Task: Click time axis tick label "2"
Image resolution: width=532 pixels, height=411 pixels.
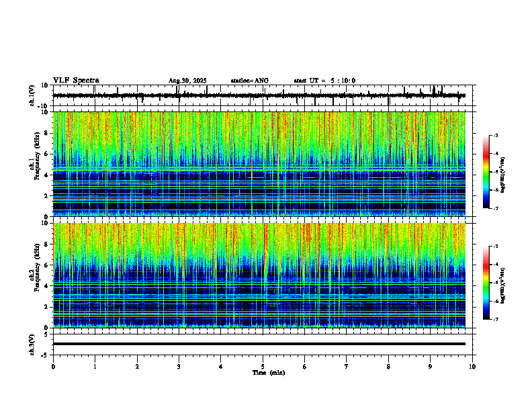Action: tap(137, 367)
